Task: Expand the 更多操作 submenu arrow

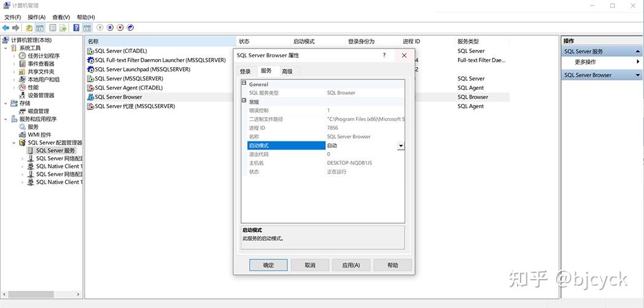Action: click(638, 61)
